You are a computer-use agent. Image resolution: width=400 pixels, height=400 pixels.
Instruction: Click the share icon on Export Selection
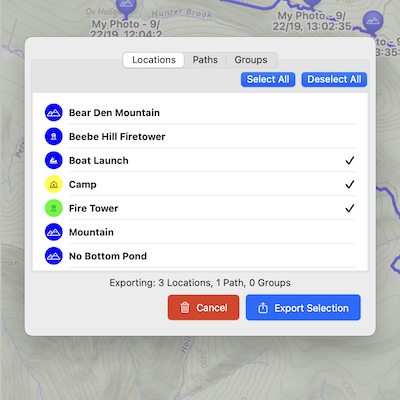point(263,308)
